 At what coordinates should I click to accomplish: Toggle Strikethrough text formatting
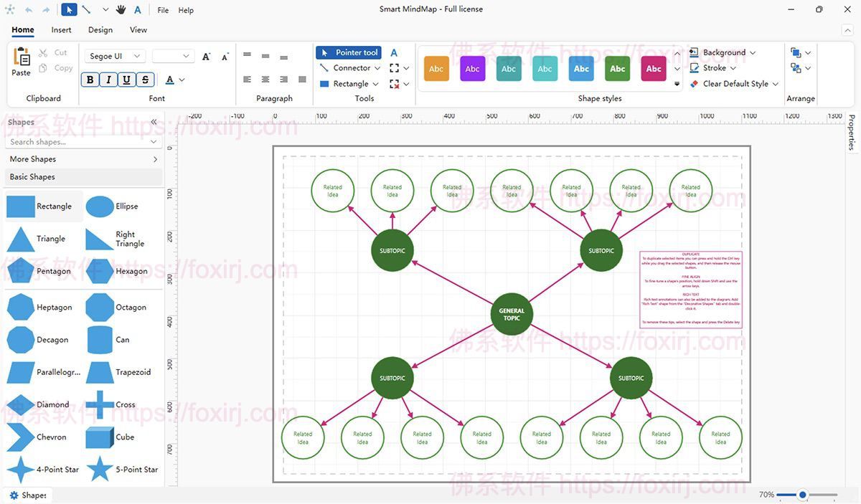[146, 80]
